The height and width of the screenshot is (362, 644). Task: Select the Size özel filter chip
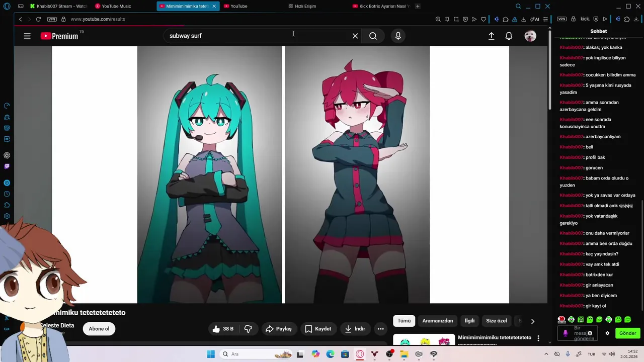(497, 321)
